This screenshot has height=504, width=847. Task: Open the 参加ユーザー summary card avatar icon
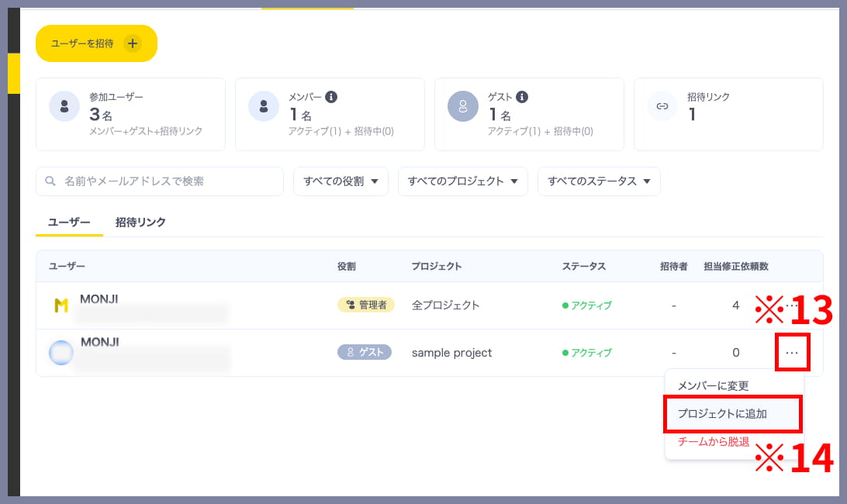point(64,106)
